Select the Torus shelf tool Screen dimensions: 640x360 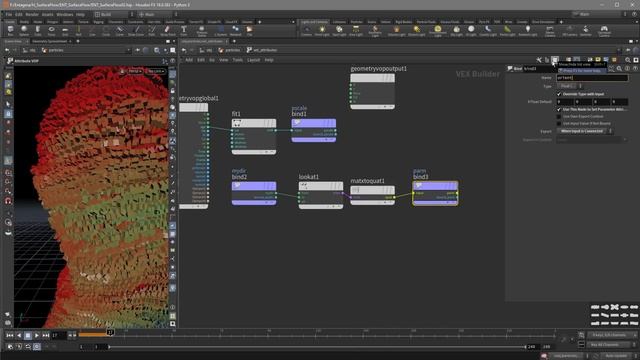51,30
